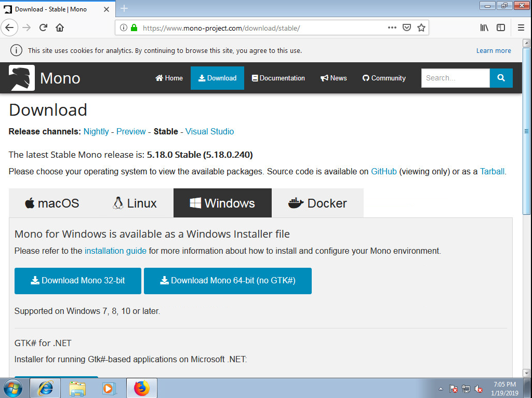Open the Documentation nav menu item
The width and height of the screenshot is (532, 398).
tap(278, 78)
